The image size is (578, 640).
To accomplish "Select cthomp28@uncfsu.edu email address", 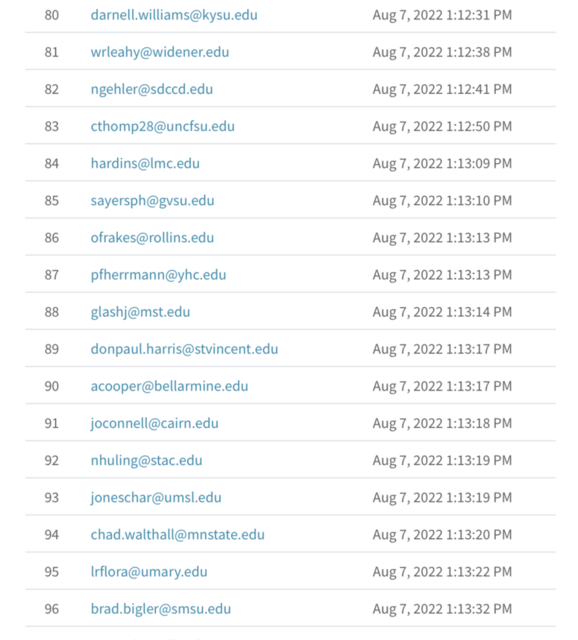I will pos(162,127).
